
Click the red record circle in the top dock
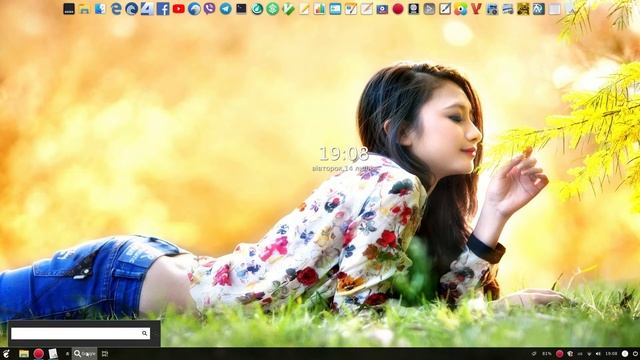pos(398,9)
